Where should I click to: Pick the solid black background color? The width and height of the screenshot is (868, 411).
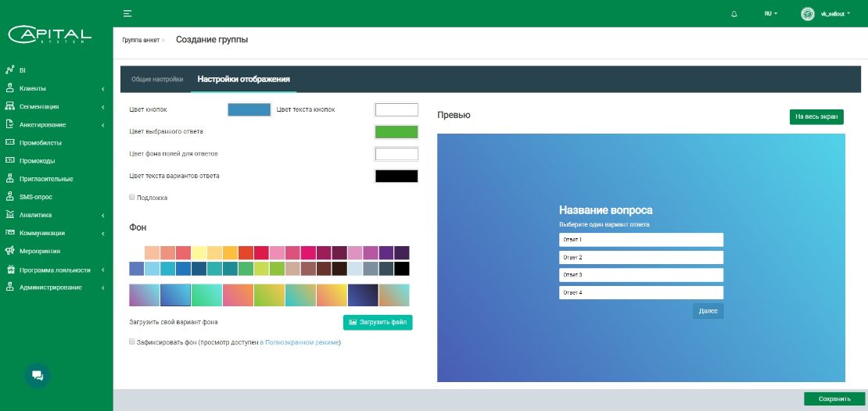coord(402,268)
